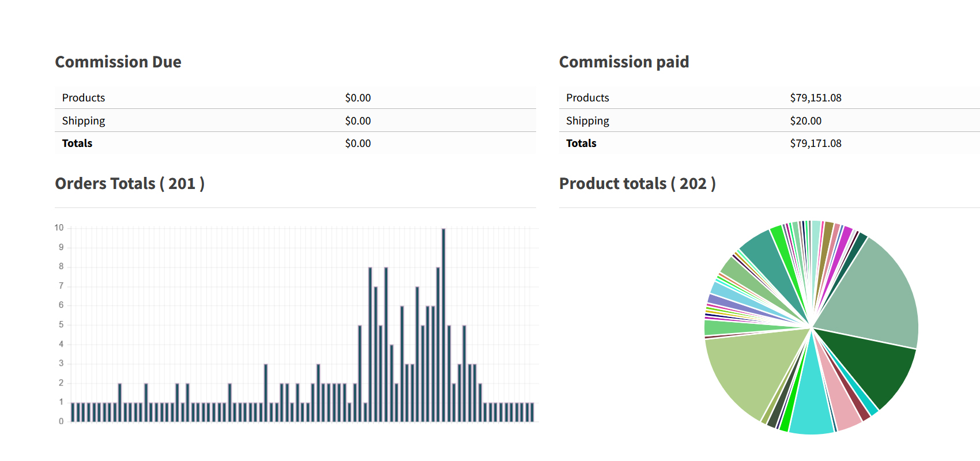The image size is (980, 461).
Task: Click the tallest bar in Orders chart
Action: coord(443,324)
